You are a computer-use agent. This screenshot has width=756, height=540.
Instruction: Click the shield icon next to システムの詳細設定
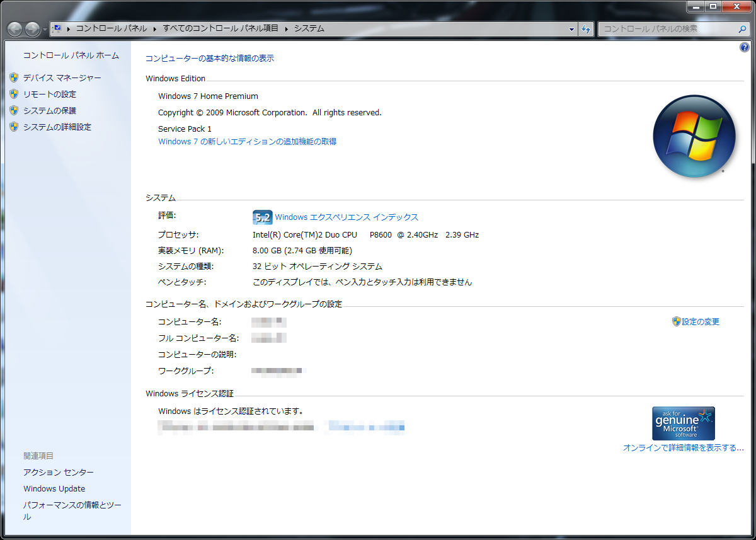[14, 127]
